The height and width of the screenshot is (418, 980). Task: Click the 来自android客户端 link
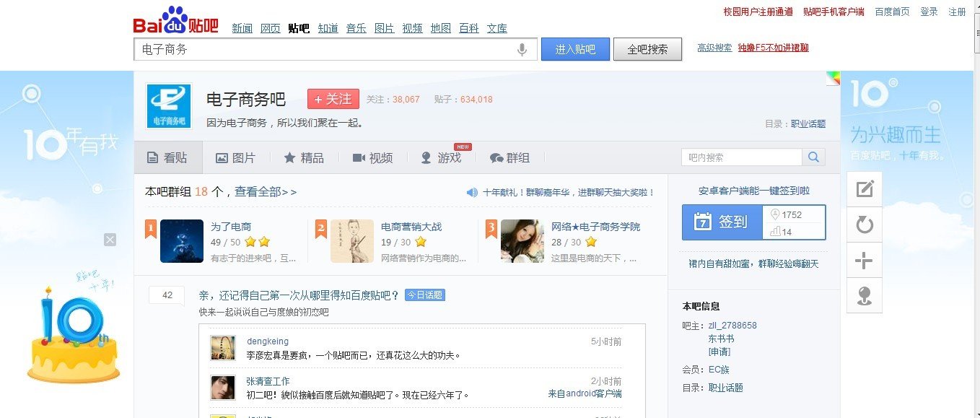585,393
